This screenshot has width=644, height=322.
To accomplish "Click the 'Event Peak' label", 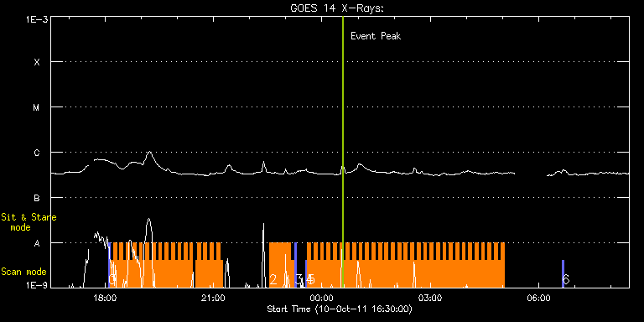I will (x=376, y=36).
